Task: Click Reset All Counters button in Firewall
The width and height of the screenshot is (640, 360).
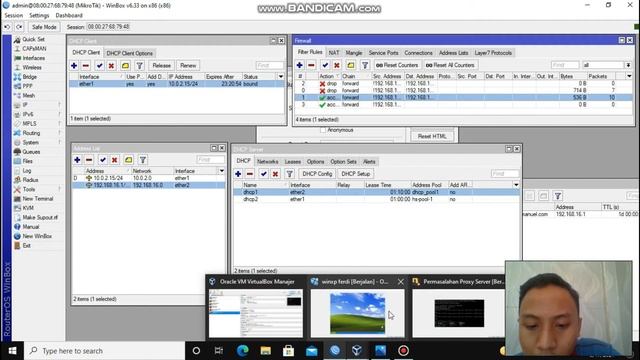Action: tap(450, 65)
